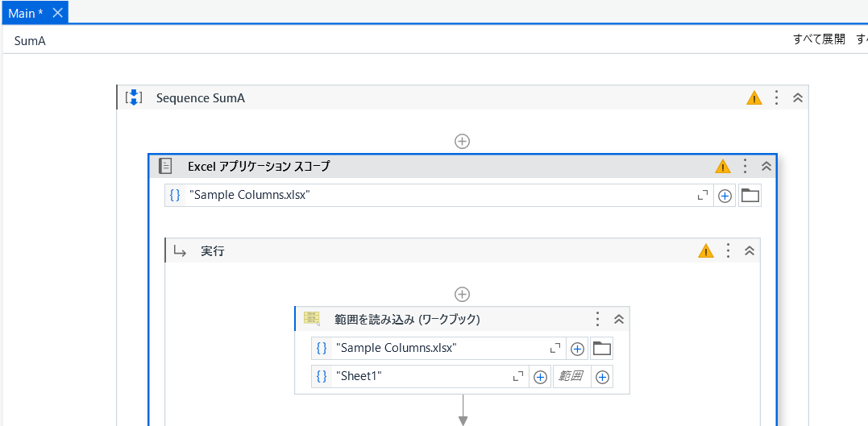Click すべて展開 to expand all
This screenshot has width=868, height=426.
click(818, 39)
